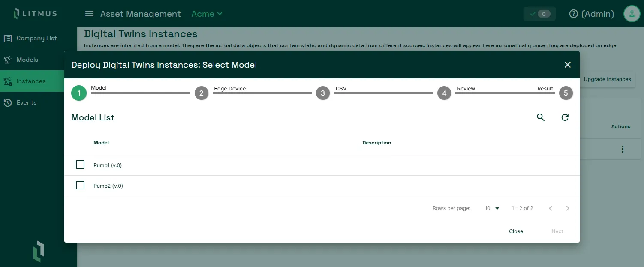Screen dimensions: 644x267
Task: Check the Pump1 (v.0) checkbox
Action: point(80,165)
